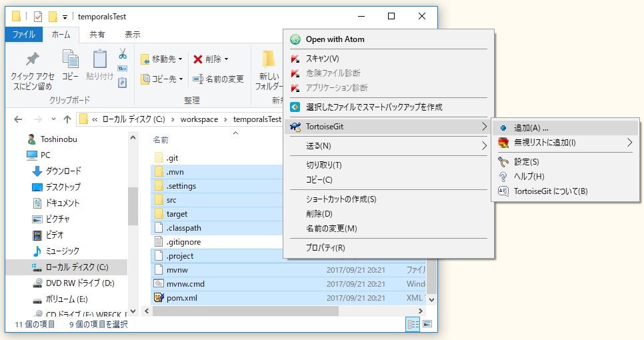
Task: Click the Copy icon in the ribbon
Action: 70,59
